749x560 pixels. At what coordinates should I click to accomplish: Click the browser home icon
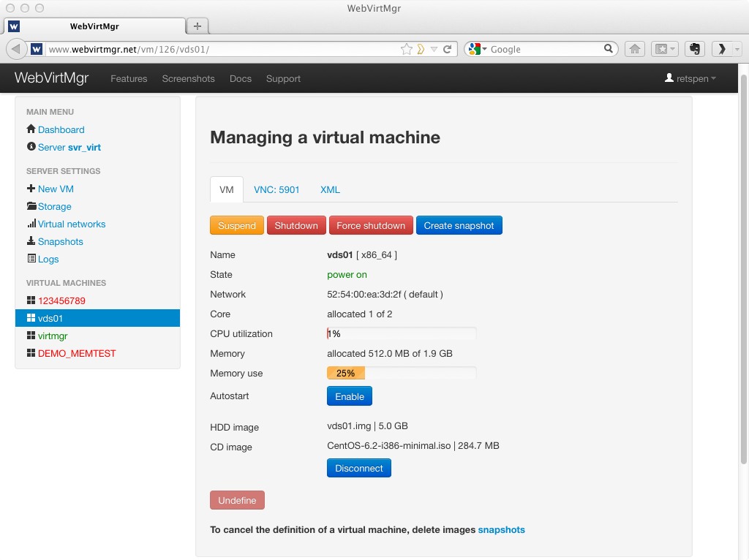[635, 49]
